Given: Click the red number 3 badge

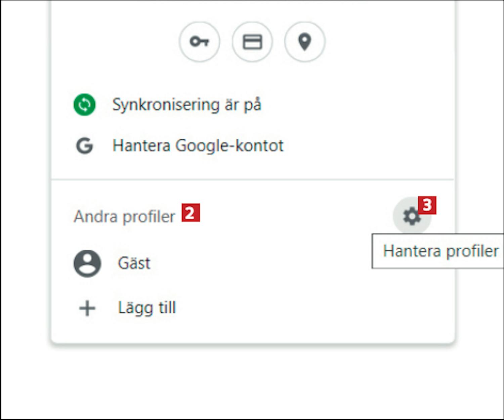Looking at the screenshot, I should click(x=427, y=205).
